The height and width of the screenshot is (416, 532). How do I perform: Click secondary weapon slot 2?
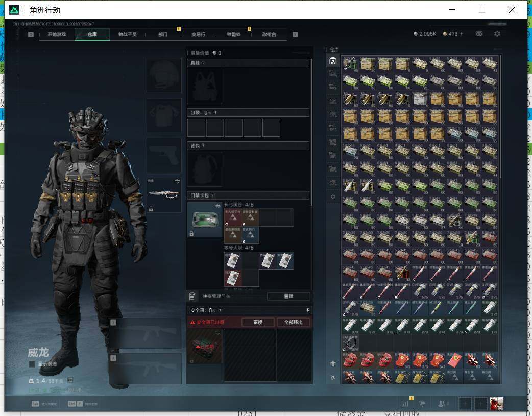coord(145,369)
